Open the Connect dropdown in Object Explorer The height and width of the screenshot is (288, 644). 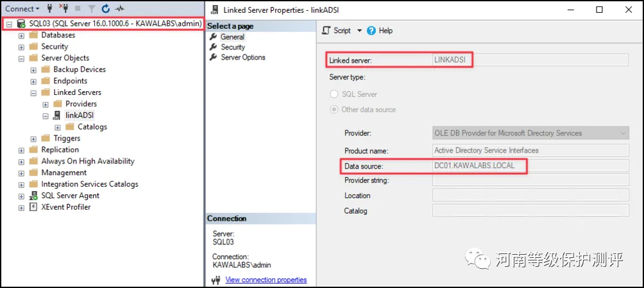[22, 8]
